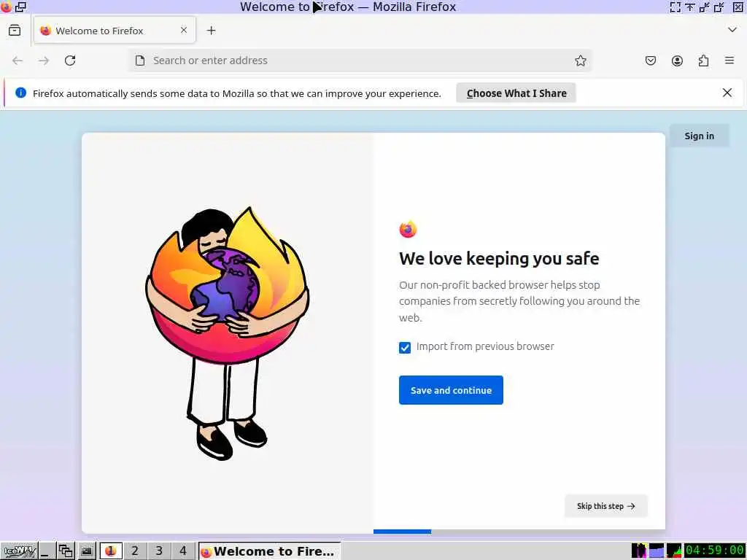Screen dimensions: 747x560
Task: Toggle fullscreen via titlebar icon
Action: tap(675, 7)
